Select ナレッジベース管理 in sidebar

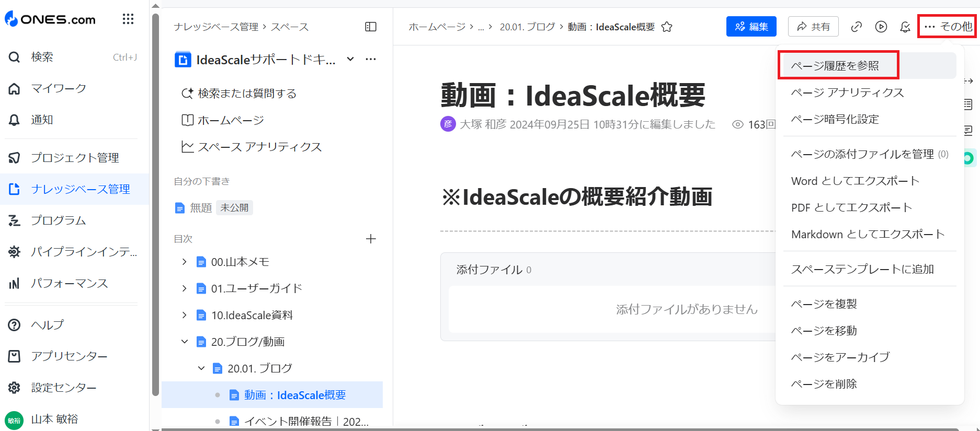[74, 189]
